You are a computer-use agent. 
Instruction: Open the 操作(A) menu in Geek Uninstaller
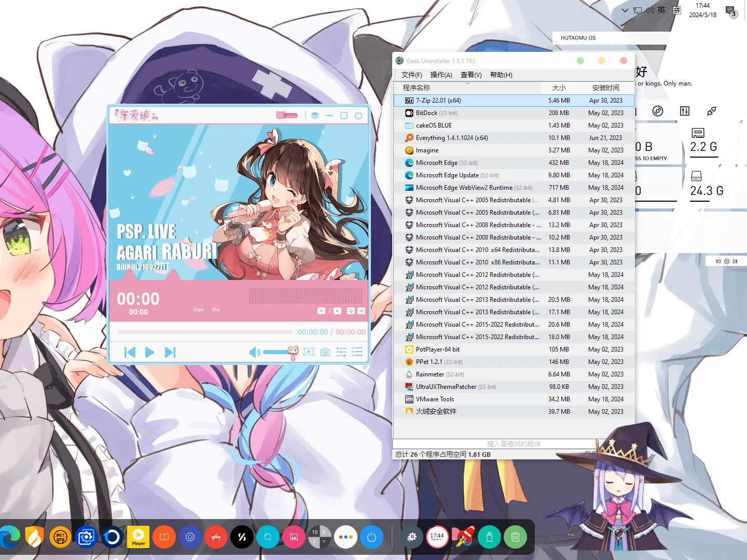click(x=441, y=75)
